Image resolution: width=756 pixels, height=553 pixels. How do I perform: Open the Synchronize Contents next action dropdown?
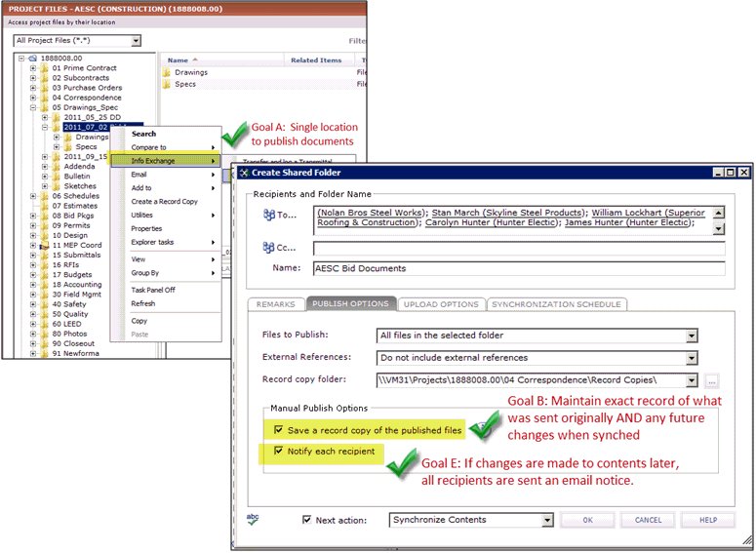(x=546, y=520)
